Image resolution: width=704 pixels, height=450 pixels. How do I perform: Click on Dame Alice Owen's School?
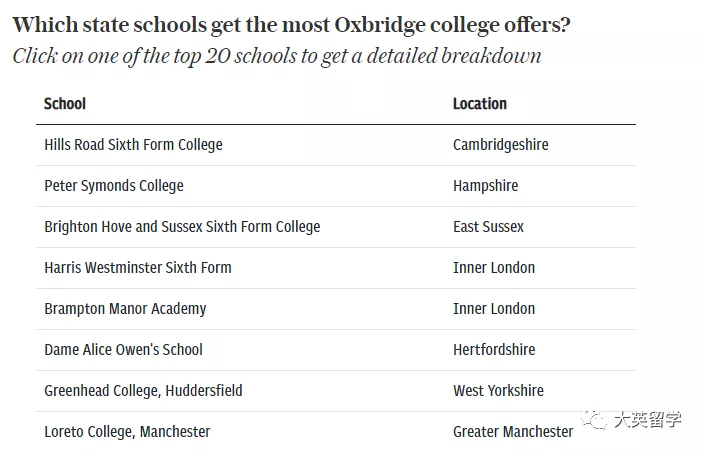(x=123, y=350)
